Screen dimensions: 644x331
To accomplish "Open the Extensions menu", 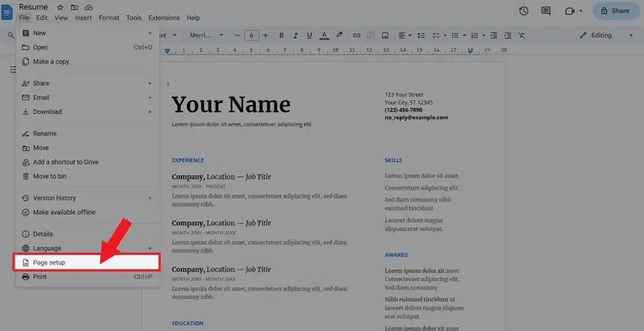I will (164, 17).
